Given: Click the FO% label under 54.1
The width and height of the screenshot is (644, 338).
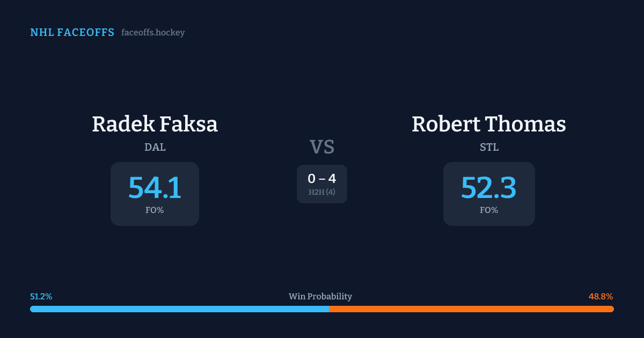Looking at the screenshot, I should pos(155,210).
